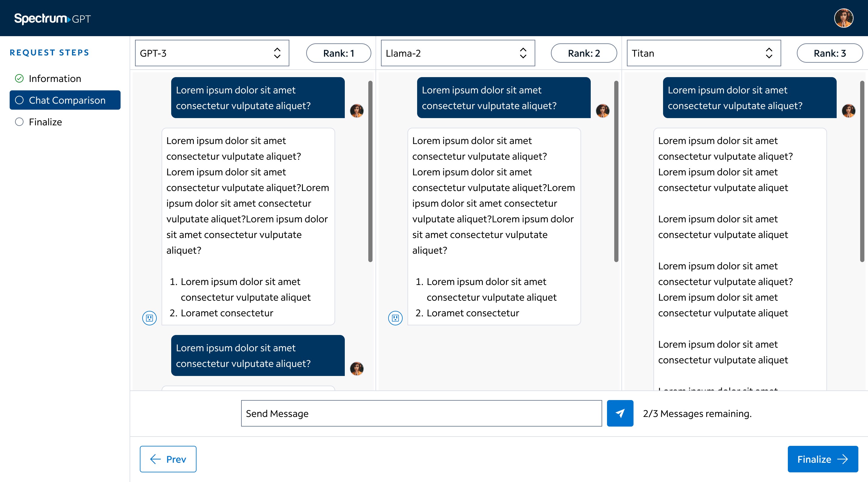Open the Llama-2 model dropdown
Viewport: 868px width, 482px height.
458,53
